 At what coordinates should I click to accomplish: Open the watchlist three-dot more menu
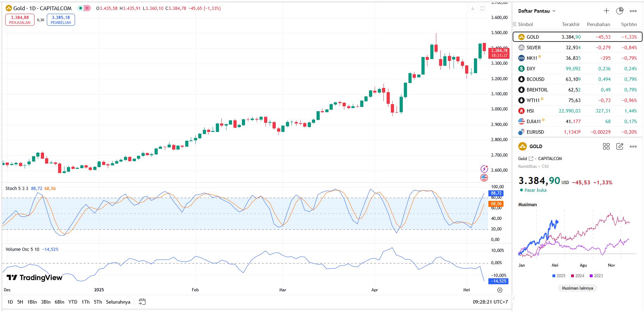[x=633, y=11]
